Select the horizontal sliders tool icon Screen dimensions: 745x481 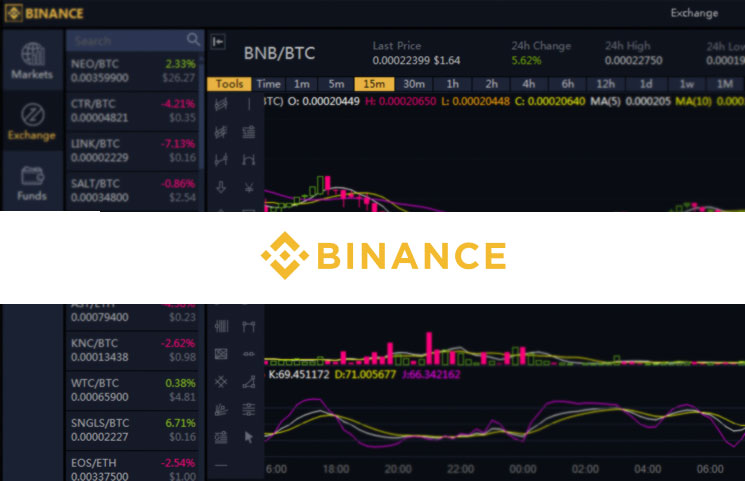248,409
